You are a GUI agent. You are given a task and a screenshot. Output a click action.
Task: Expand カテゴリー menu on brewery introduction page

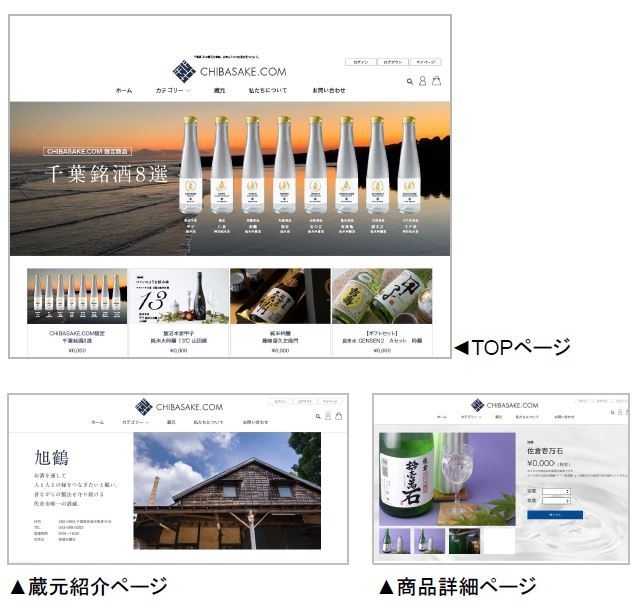click(136, 423)
